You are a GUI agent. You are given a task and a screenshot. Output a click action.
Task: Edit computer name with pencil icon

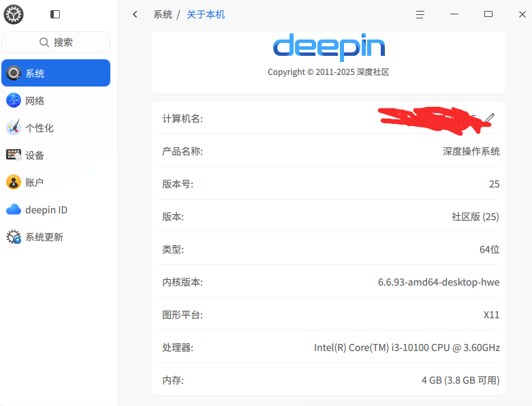490,118
